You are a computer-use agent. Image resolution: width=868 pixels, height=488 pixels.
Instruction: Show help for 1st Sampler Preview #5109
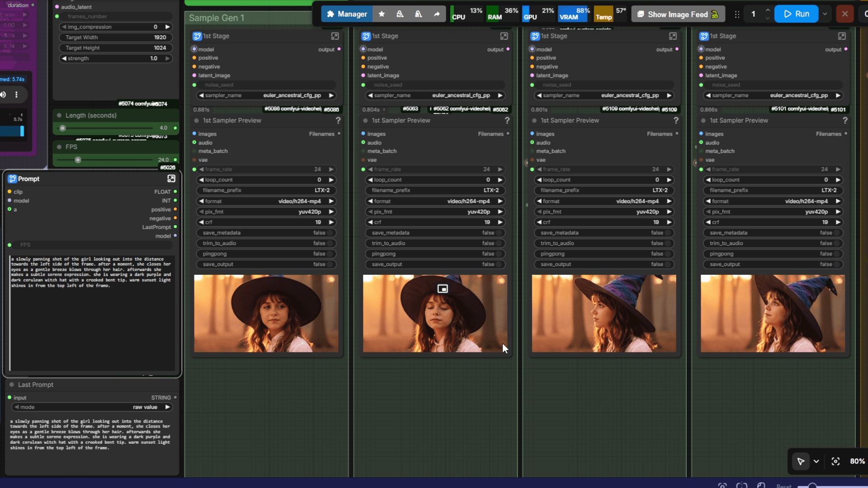pos(676,120)
